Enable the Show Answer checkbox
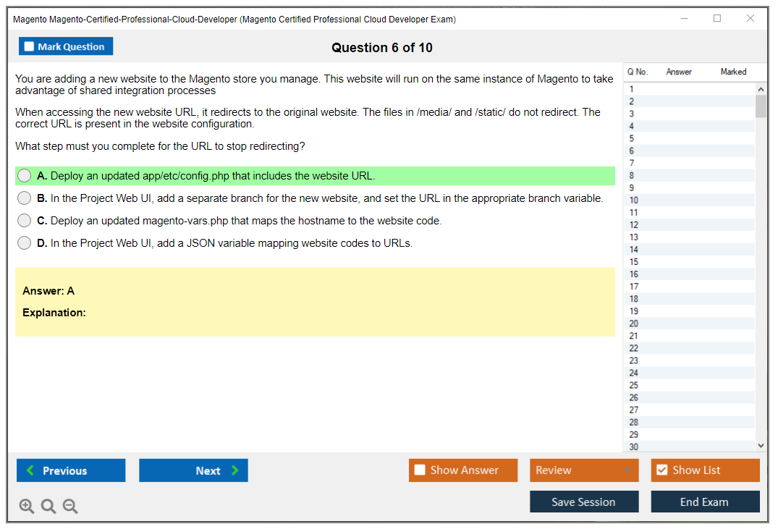Viewport: 778px width, 532px height. coord(420,470)
